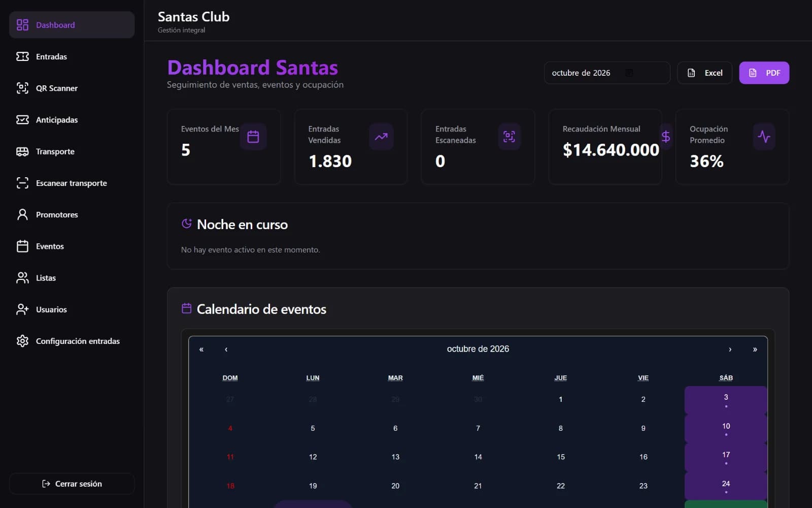
Task: Click the octubre de 2026 calendar header label
Action: coord(478,349)
